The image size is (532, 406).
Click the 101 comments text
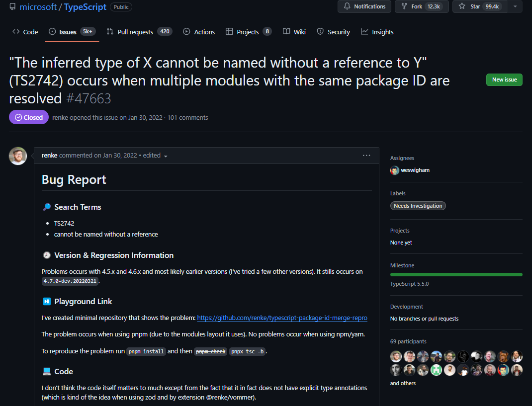(x=187, y=118)
